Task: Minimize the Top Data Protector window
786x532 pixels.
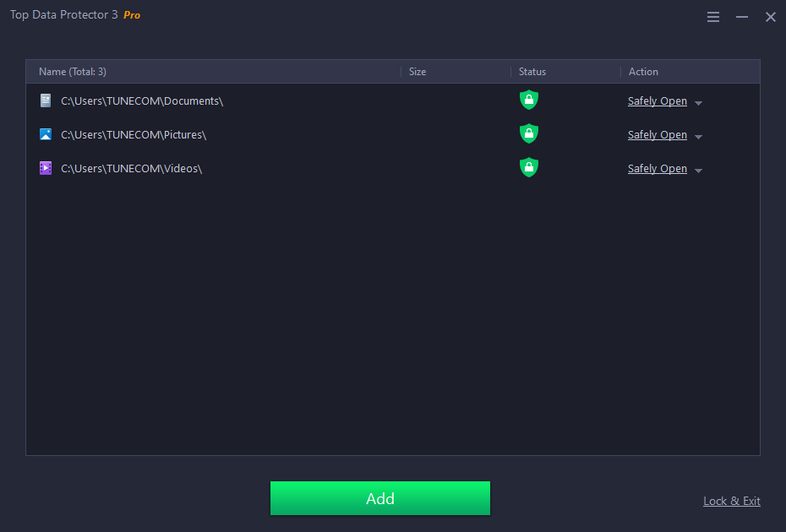Action: [742, 17]
